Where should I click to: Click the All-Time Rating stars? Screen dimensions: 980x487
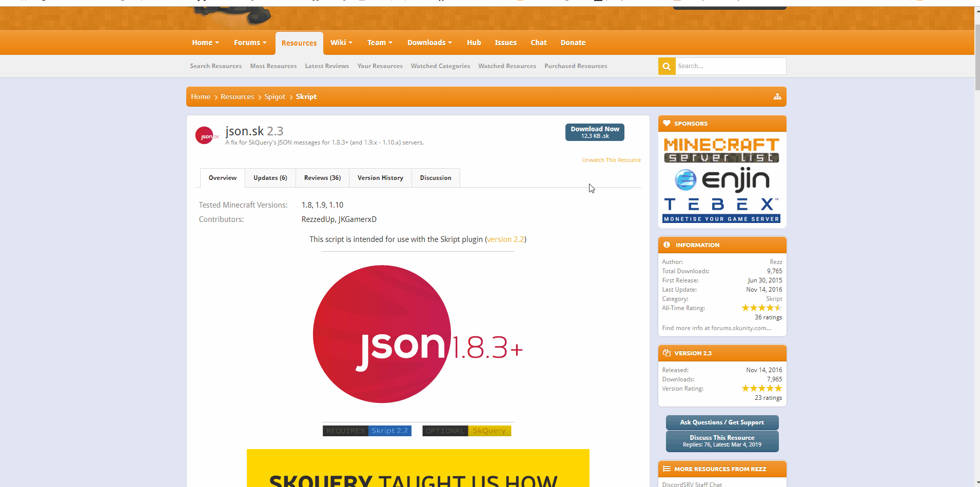pos(761,308)
